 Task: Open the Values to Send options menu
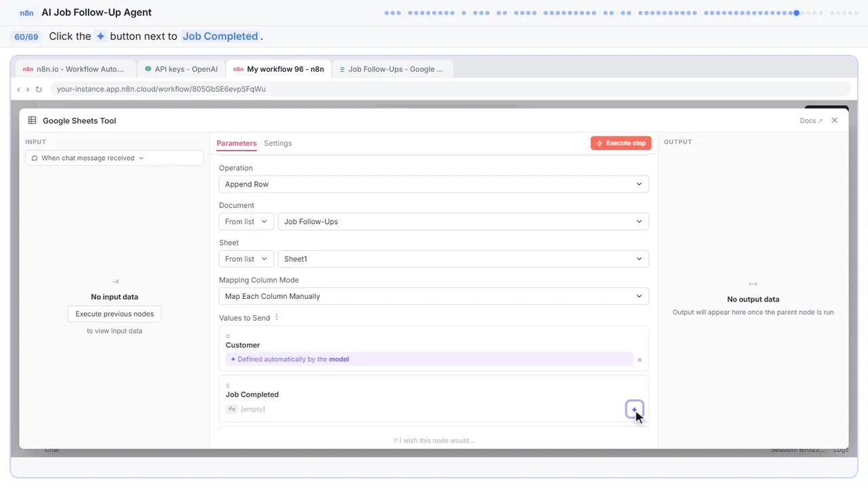[x=277, y=318]
